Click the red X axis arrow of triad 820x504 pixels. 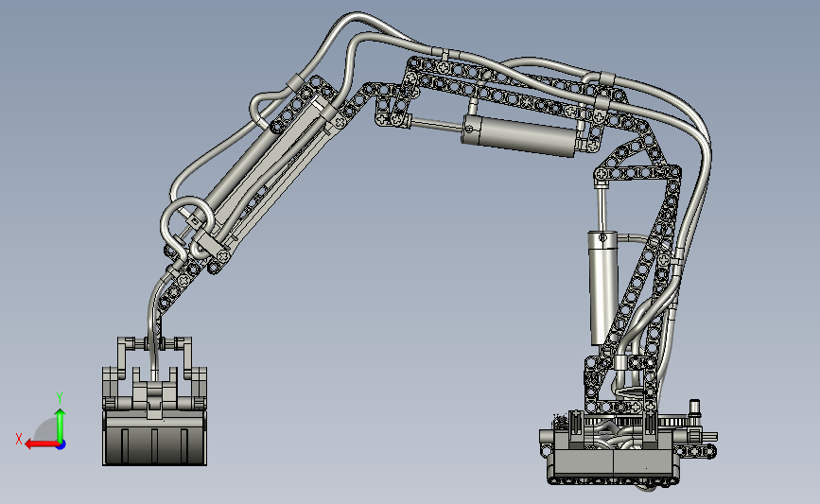42,444
